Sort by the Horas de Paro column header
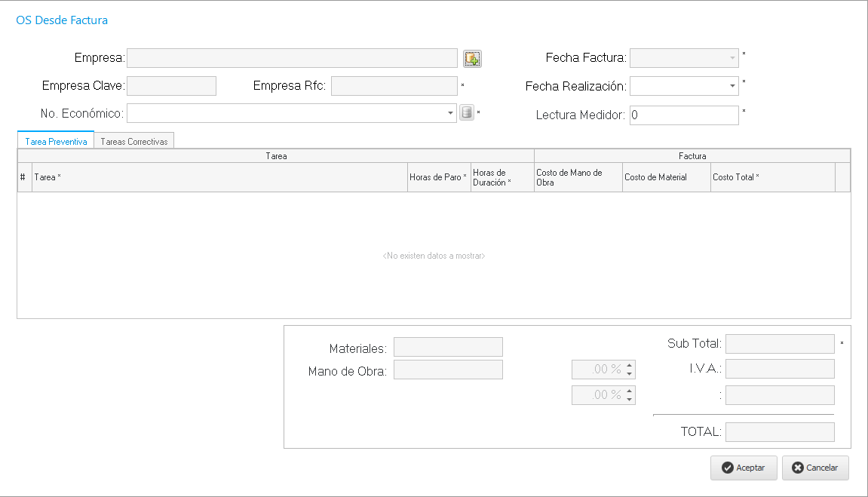 point(438,177)
